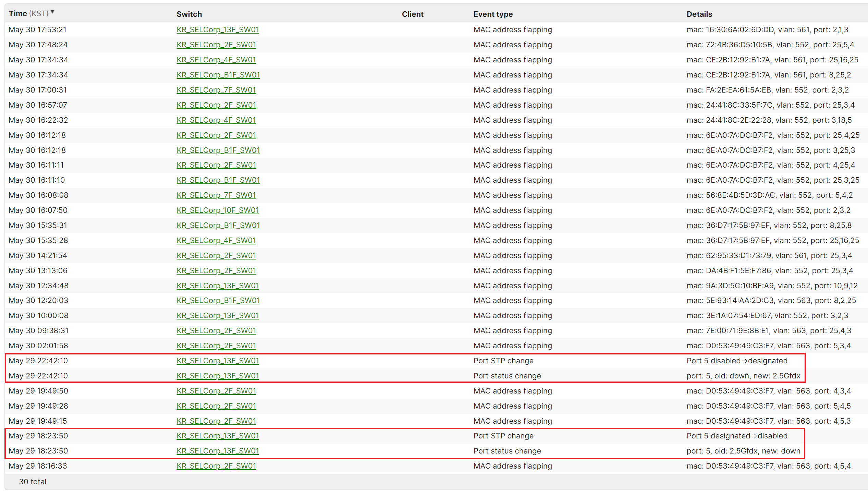
Task: Open KR_SELCorp_2F_SW01 link at 18:16:33
Action: point(216,466)
